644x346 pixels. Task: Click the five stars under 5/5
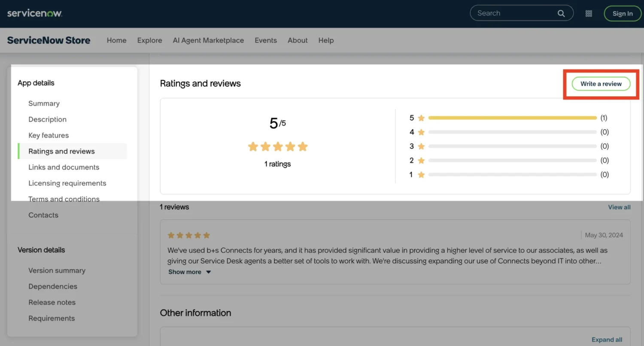278,147
